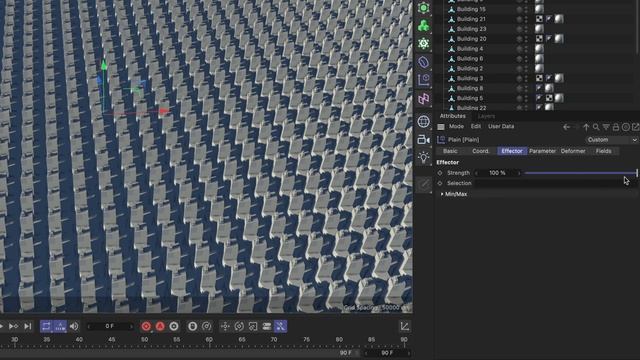Switch to the Parameter tab

pos(542,151)
